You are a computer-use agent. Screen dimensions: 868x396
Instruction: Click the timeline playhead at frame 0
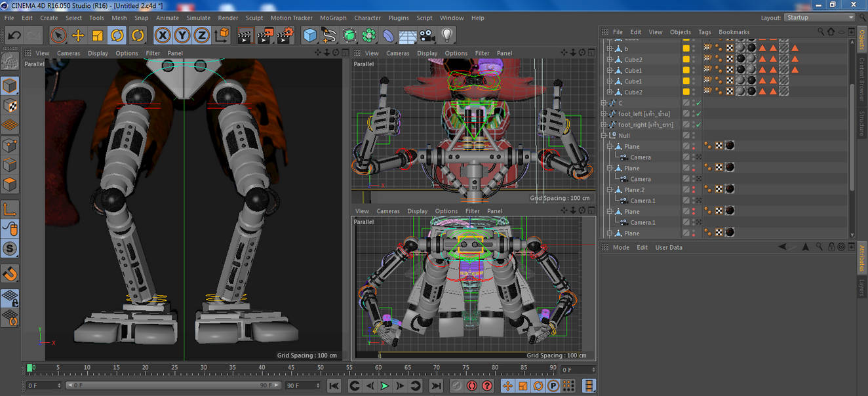point(29,368)
